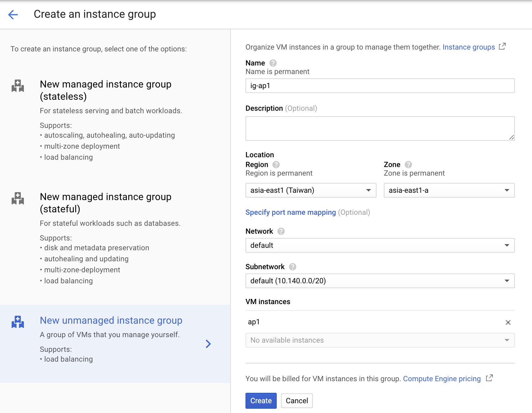Screen dimensions: 532x413
Task: Open the Zone dropdown showing asia-east1-a
Action: [x=449, y=190]
